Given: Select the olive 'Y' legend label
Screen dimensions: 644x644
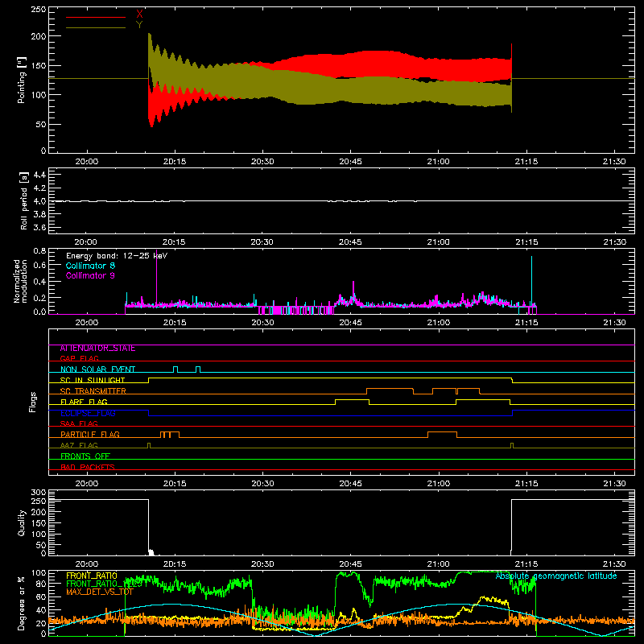Looking at the screenshot, I should (x=139, y=25).
